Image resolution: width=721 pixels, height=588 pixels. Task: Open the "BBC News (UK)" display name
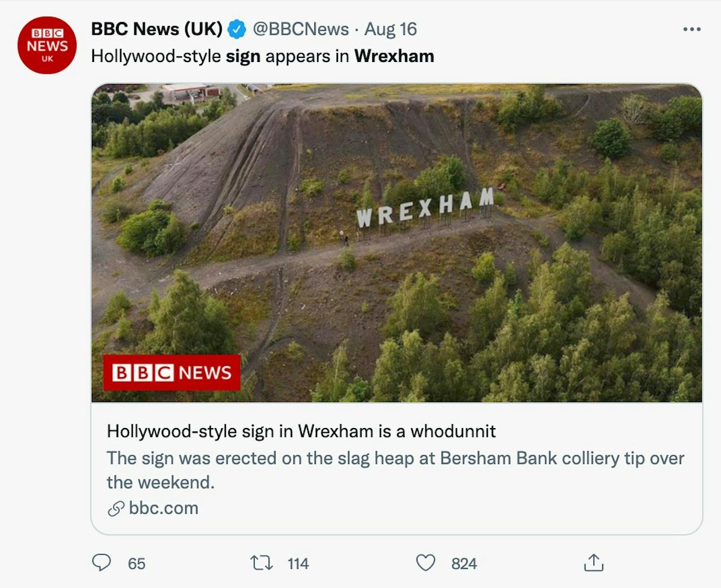coord(157,29)
